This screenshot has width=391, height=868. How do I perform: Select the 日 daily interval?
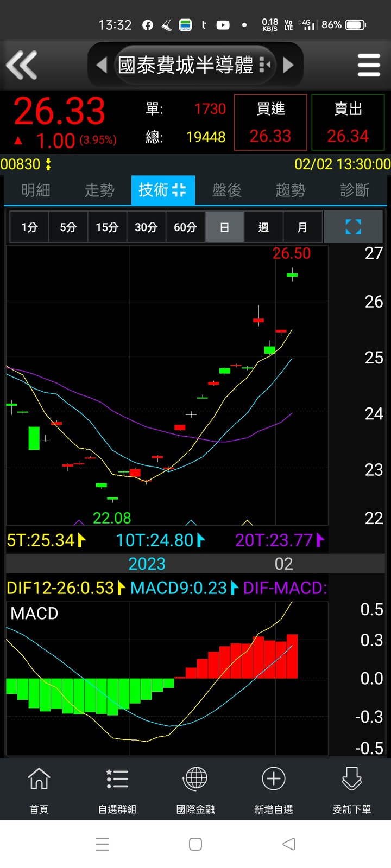tap(224, 227)
